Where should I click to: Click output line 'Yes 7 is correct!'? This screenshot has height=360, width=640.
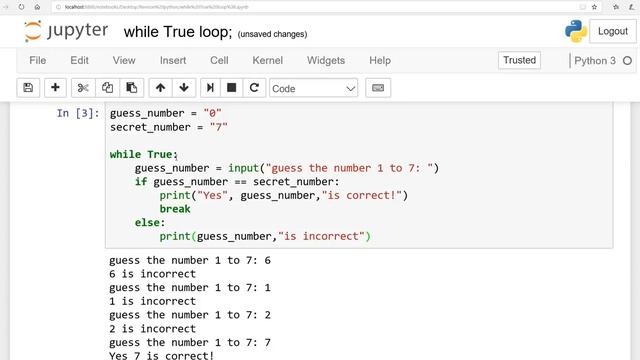point(161,355)
